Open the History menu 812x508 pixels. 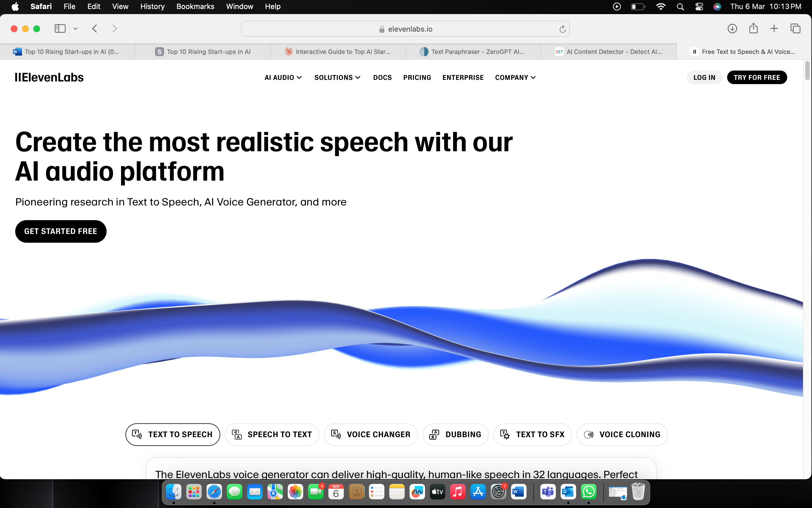tap(152, 6)
